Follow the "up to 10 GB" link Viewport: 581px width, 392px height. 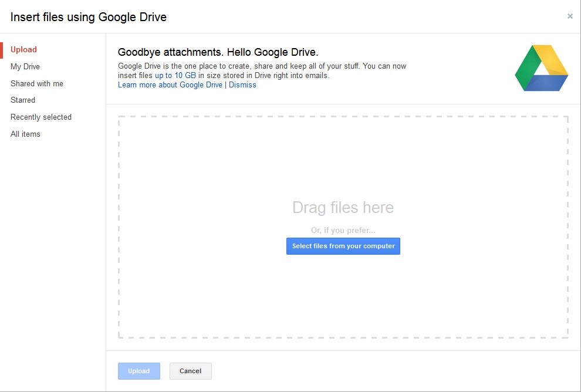coord(175,76)
